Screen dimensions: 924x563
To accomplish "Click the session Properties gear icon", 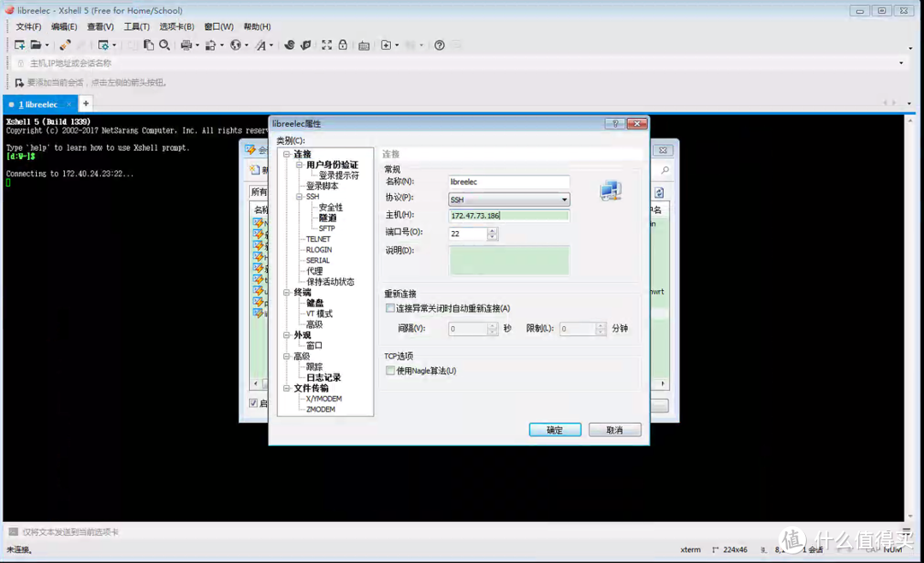I will (x=104, y=44).
